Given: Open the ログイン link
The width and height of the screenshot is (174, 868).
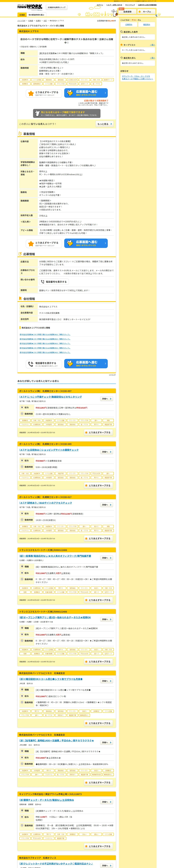Looking at the screenshot, I should [x=100, y=5].
